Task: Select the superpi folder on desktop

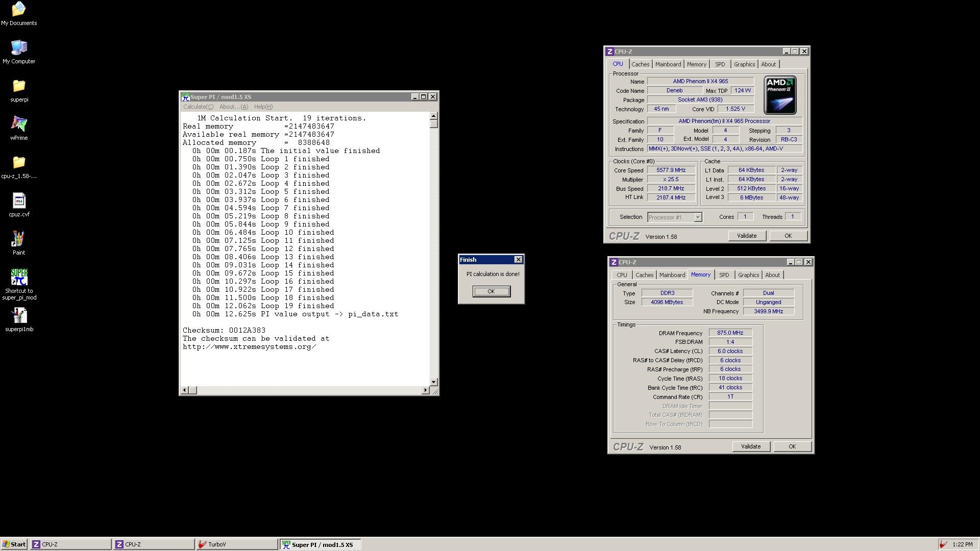Action: [x=19, y=90]
